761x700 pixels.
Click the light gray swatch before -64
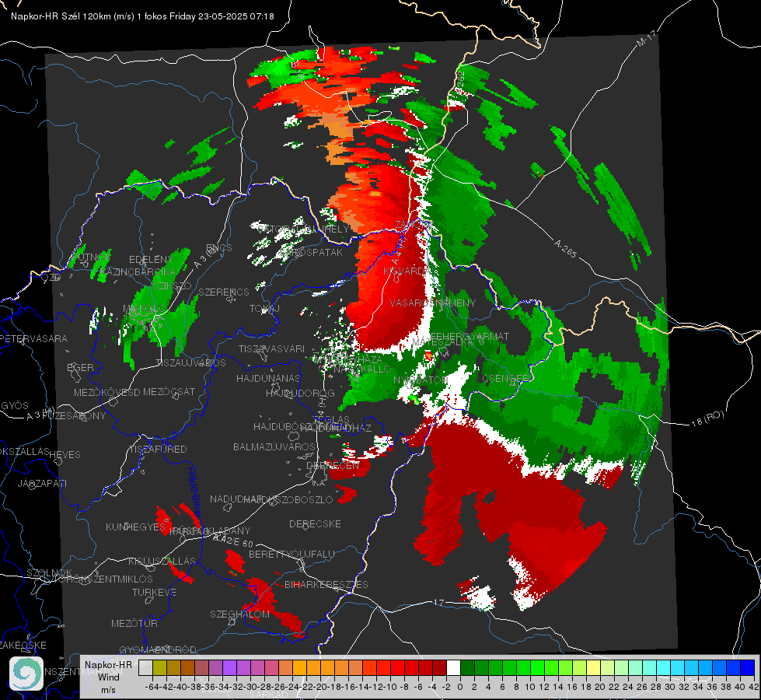tap(145, 667)
